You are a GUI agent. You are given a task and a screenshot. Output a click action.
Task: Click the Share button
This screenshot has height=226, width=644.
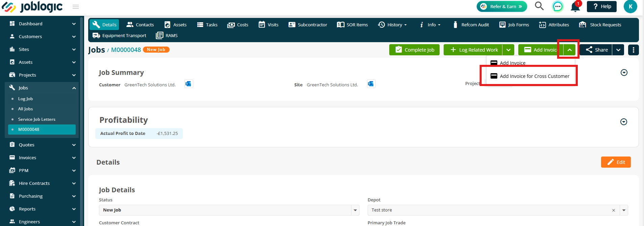tap(596, 50)
